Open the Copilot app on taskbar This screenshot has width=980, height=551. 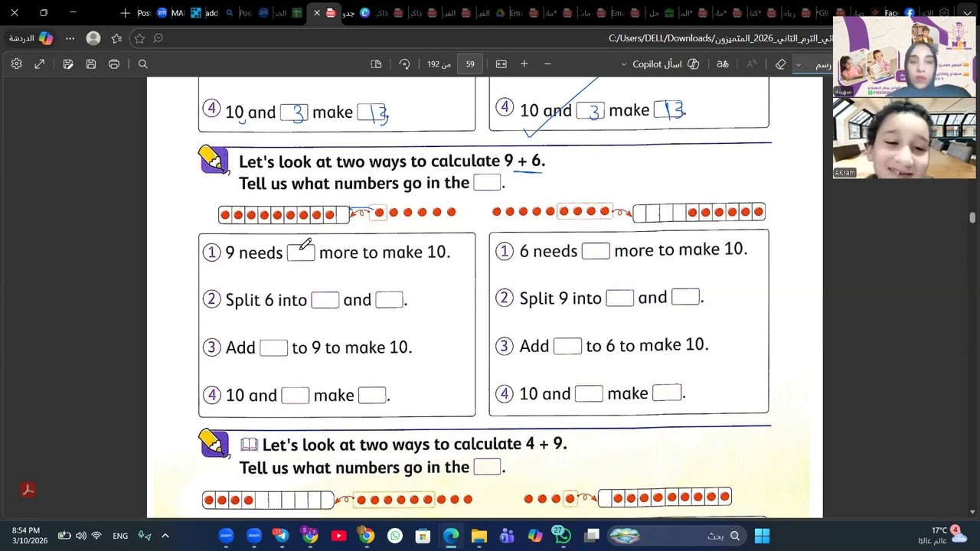pyautogui.click(x=535, y=536)
